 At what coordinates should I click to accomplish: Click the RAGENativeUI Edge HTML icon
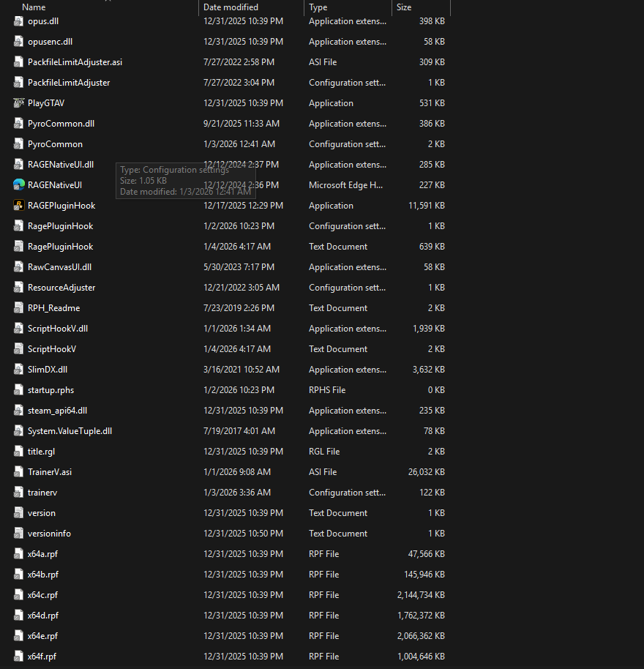click(x=18, y=184)
